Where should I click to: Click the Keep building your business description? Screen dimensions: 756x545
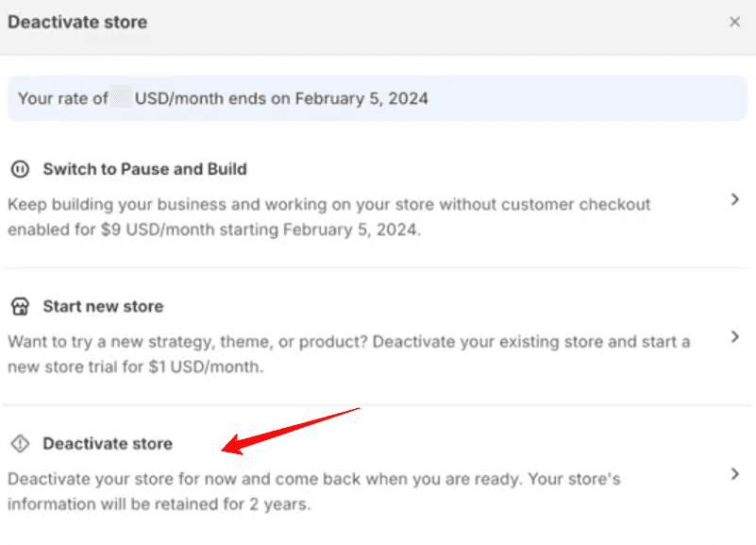[x=328, y=217]
